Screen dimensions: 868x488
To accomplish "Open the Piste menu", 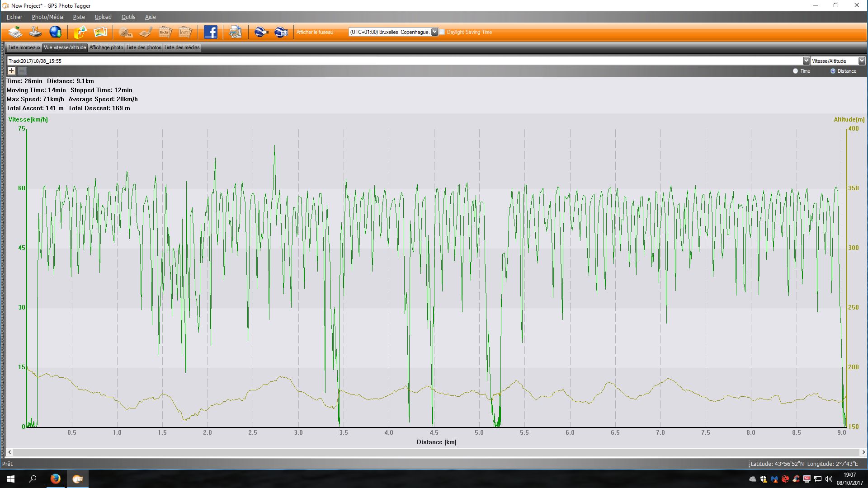I will coord(79,17).
